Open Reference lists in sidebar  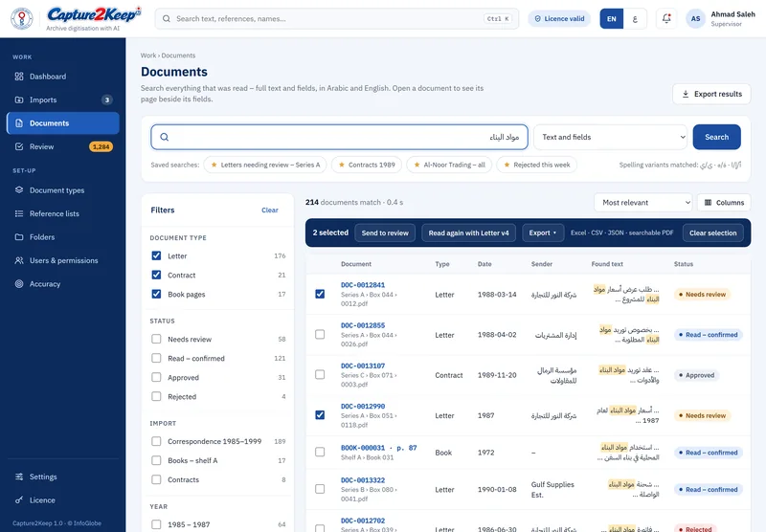click(63, 213)
